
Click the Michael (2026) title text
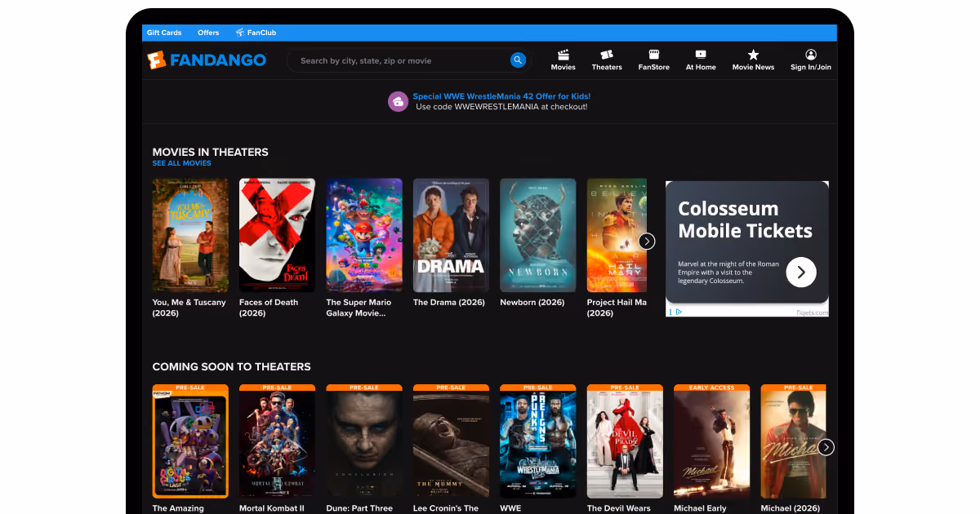(791, 508)
